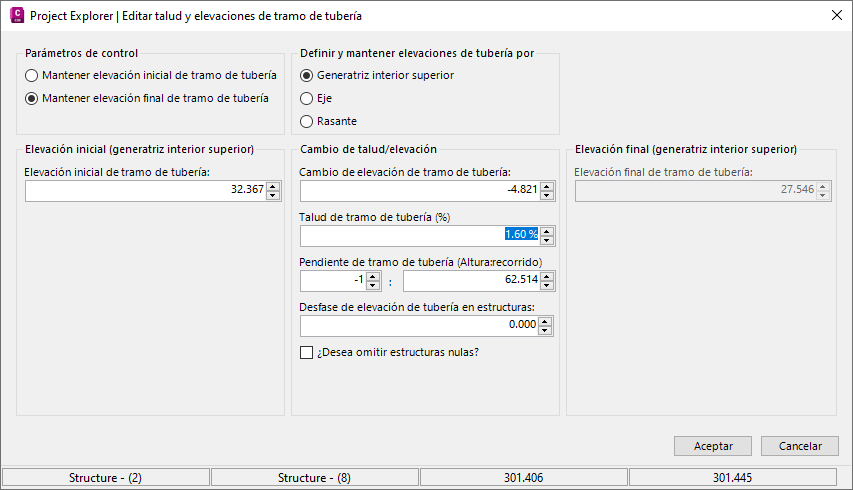853x490 pixels.
Task: Increase pipe run slope percentage
Action: tap(547, 231)
